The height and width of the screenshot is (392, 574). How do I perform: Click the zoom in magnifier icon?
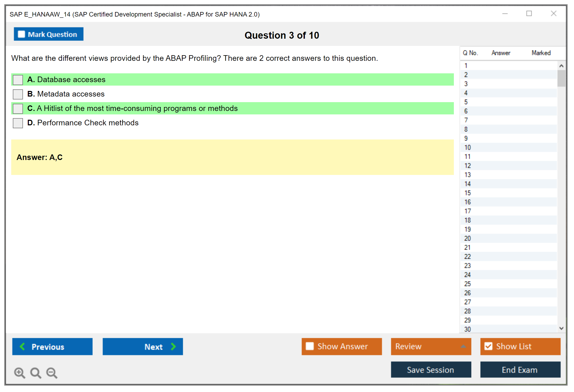tap(19, 373)
